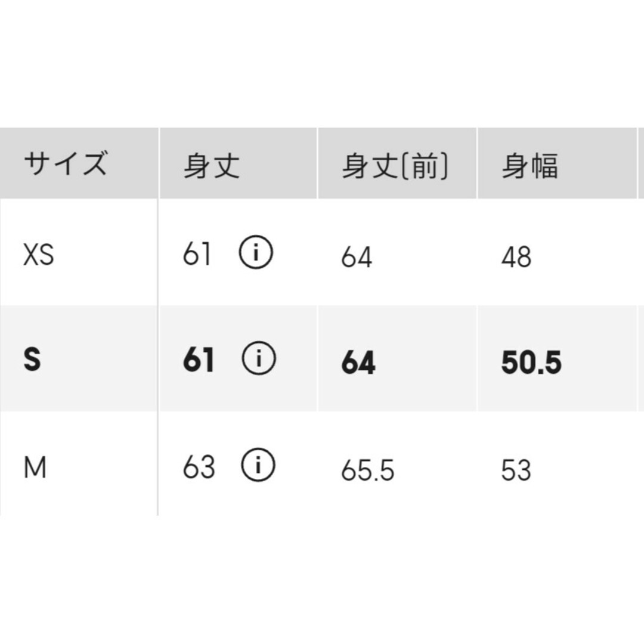The image size is (644, 644).
Task: Click the 63 length value for M
Action: 199,467
